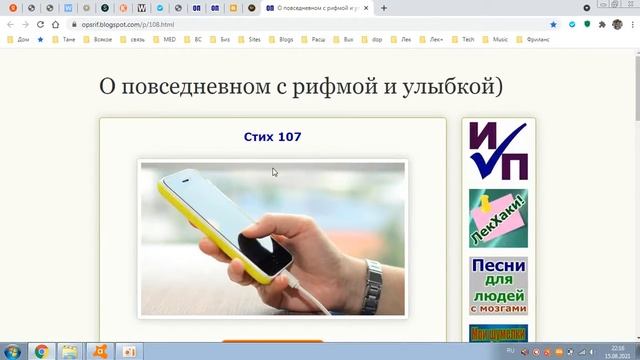
Task: Open the 'Биз' bookmark folder
Action: coord(220,40)
